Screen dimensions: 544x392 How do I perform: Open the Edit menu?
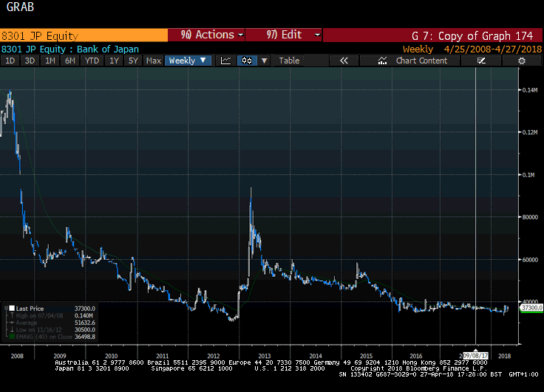pyautogui.click(x=285, y=35)
